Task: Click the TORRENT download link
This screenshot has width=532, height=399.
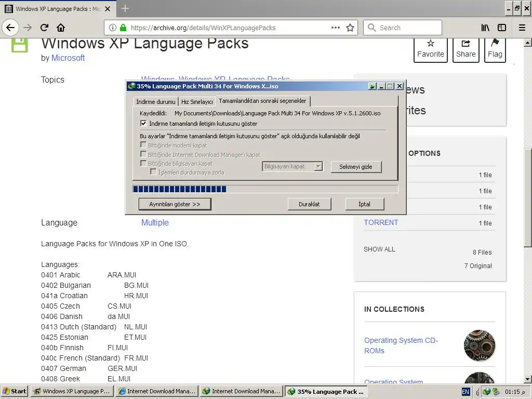Action: 381,222
